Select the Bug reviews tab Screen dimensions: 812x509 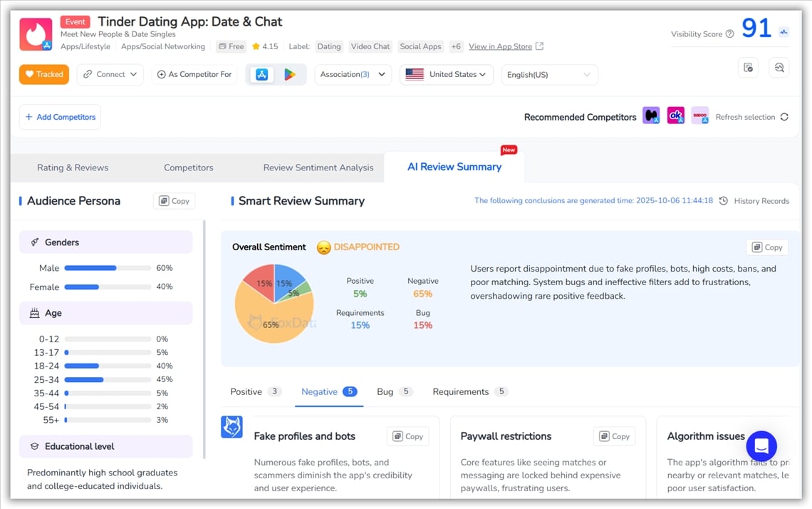pos(394,391)
